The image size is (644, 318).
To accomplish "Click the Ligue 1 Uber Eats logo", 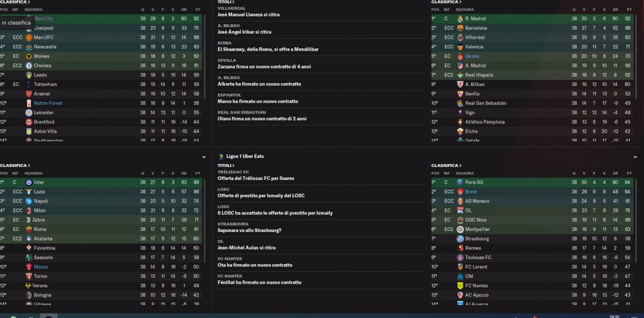I will coord(221,156).
